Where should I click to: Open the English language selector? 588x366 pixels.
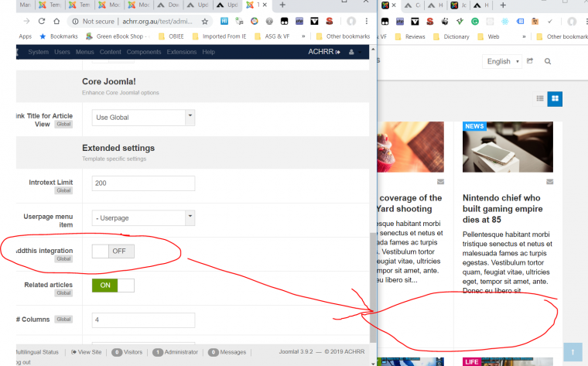(x=502, y=61)
